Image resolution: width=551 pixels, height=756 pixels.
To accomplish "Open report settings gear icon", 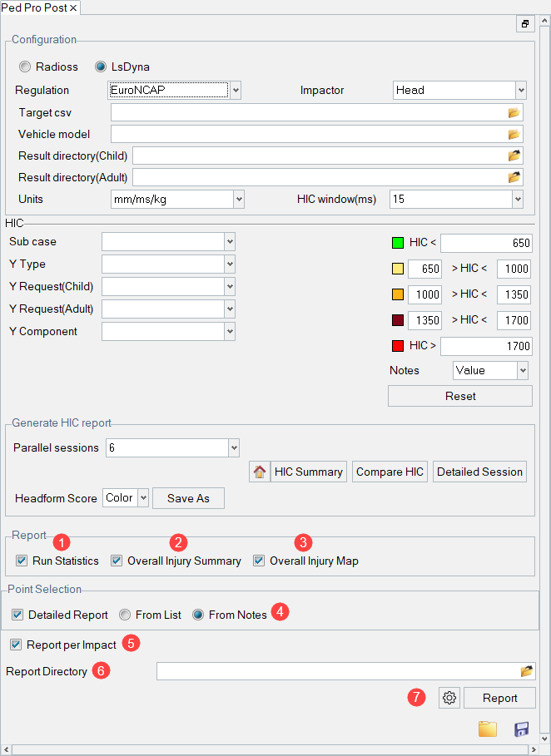I will (x=449, y=698).
